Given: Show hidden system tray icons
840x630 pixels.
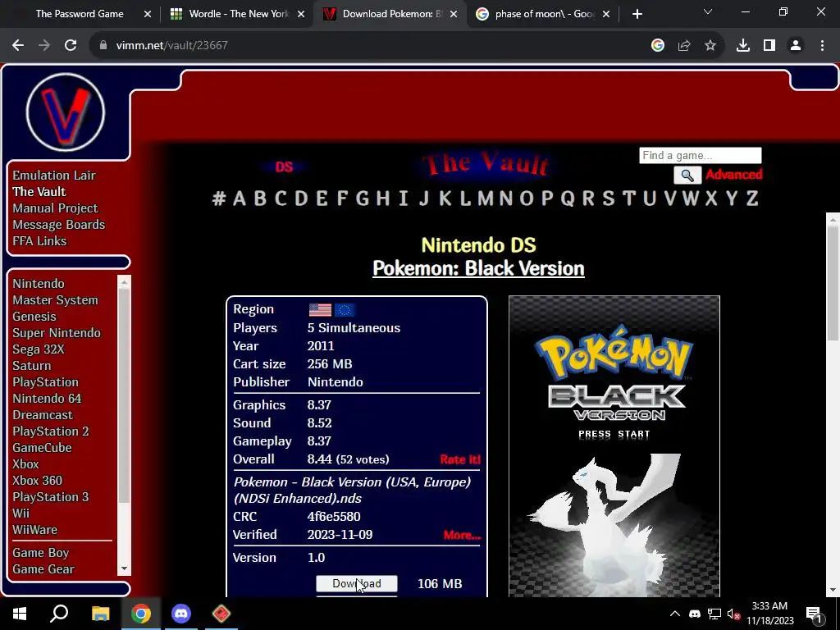Looking at the screenshot, I should click(675, 614).
